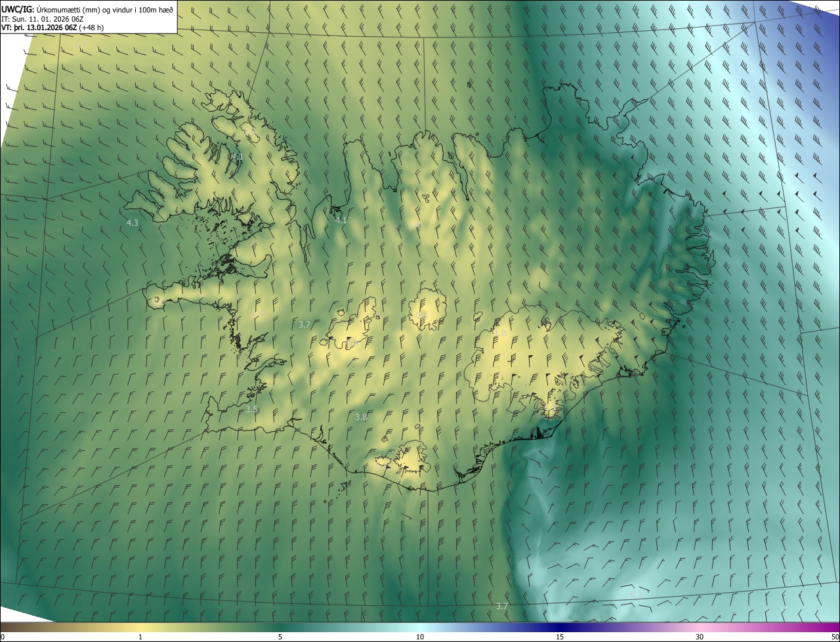Click the 15 tick on the colour scale
Screen dimensions: 840x642
coord(560,637)
